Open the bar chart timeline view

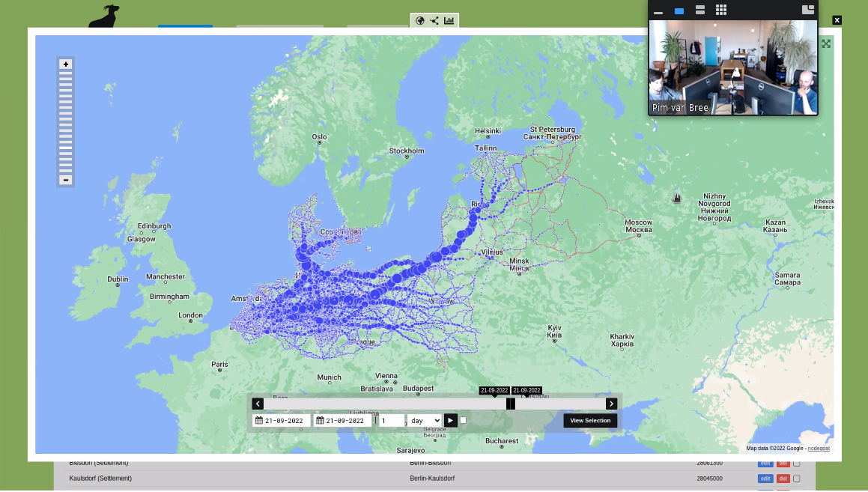coord(449,20)
